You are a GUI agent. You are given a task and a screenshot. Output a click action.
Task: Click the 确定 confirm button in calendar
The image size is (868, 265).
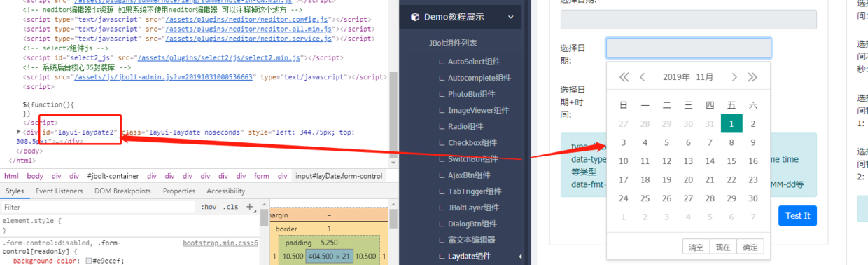pyautogui.click(x=750, y=247)
